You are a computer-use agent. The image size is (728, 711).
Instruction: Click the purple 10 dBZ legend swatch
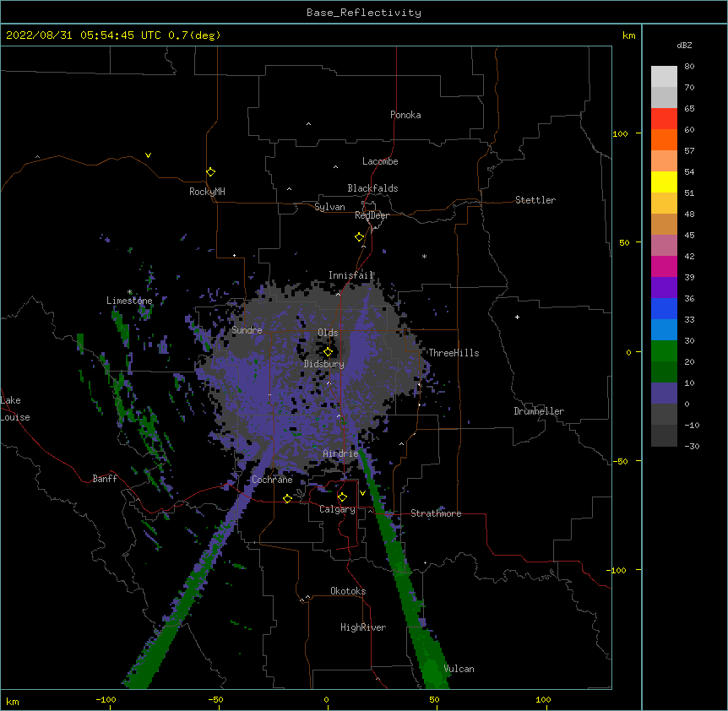[664, 393]
